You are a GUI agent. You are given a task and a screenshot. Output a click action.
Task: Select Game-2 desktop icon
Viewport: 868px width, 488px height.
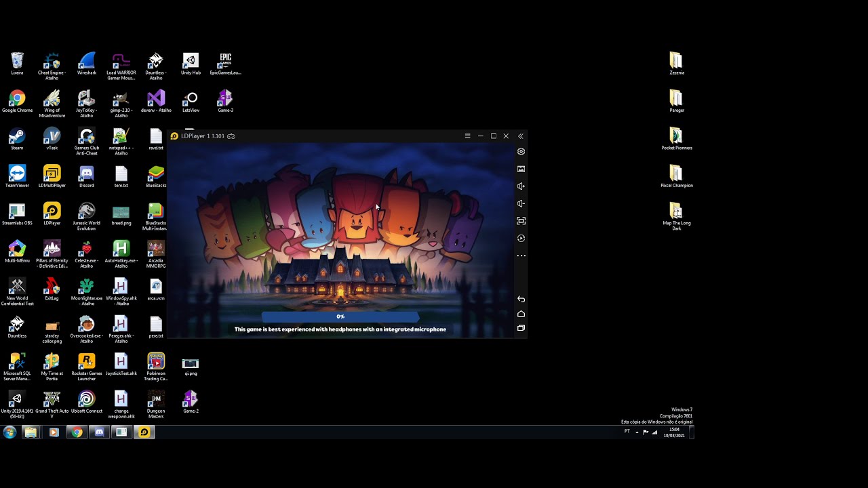coord(191,402)
